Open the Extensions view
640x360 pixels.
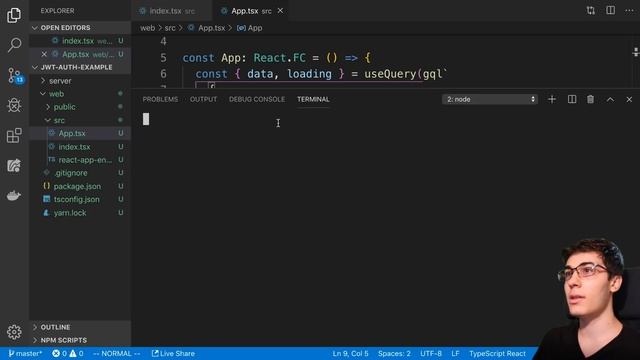click(x=14, y=136)
